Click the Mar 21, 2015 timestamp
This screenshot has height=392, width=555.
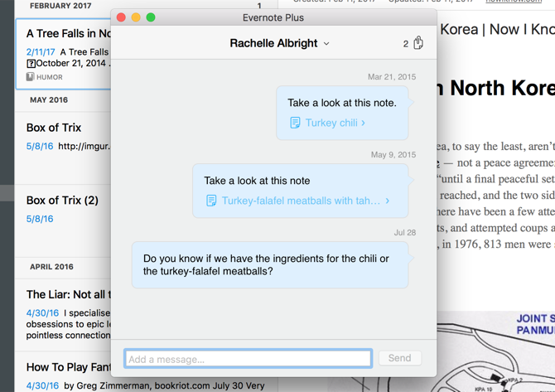(x=392, y=77)
